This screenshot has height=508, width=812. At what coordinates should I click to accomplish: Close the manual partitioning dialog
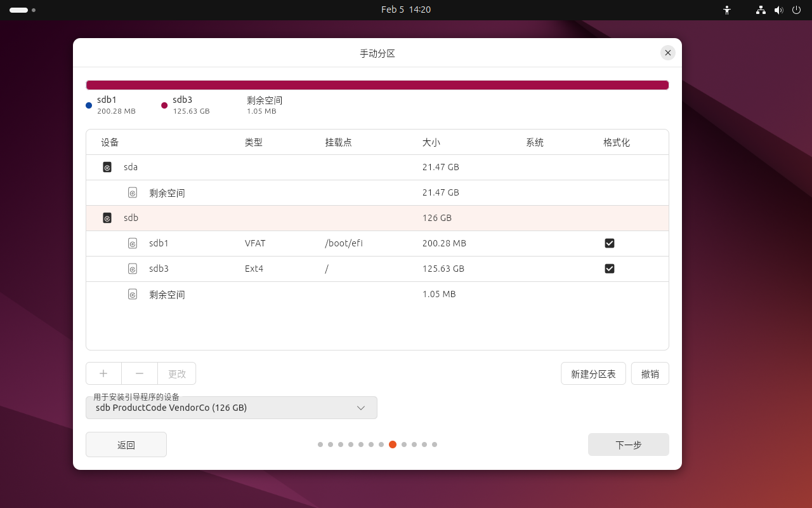(668, 53)
